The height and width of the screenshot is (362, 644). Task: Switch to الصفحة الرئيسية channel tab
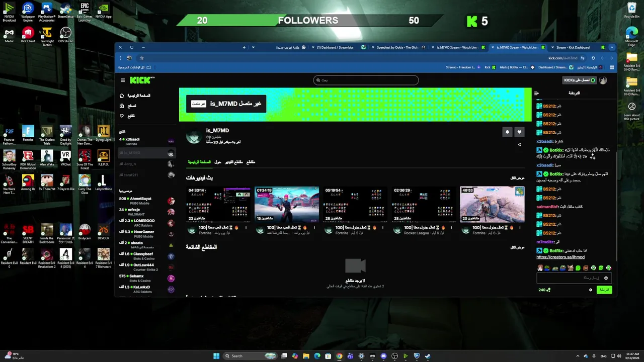tap(199, 162)
